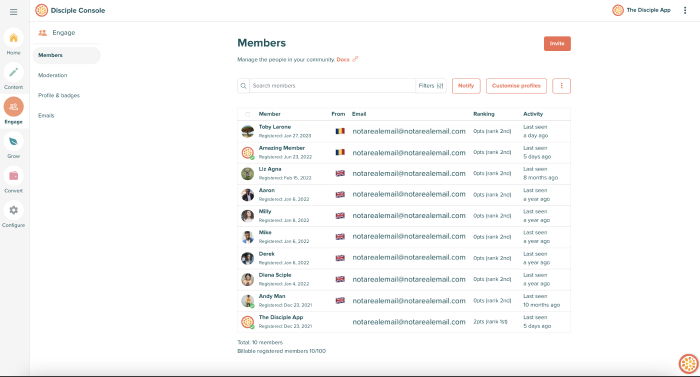Click the Search members input field
Image resolution: width=700 pixels, height=377 pixels.
332,86
